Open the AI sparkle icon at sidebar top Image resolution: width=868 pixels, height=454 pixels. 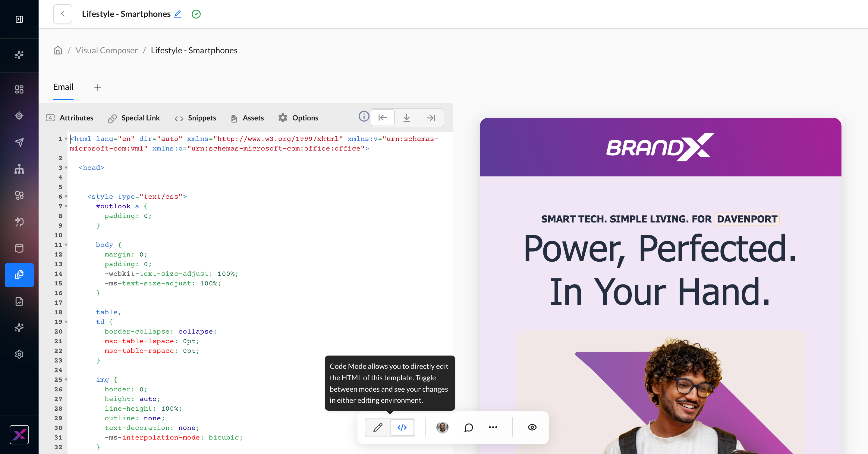coord(19,54)
